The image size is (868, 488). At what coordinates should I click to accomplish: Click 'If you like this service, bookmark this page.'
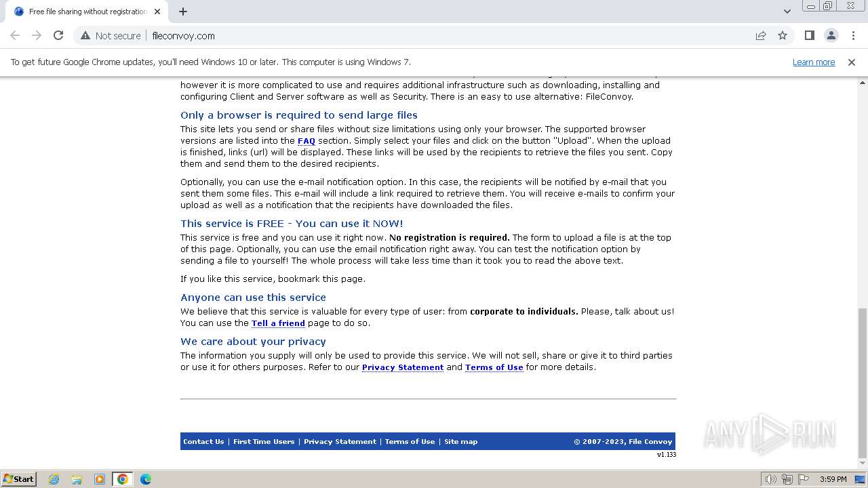click(273, 279)
